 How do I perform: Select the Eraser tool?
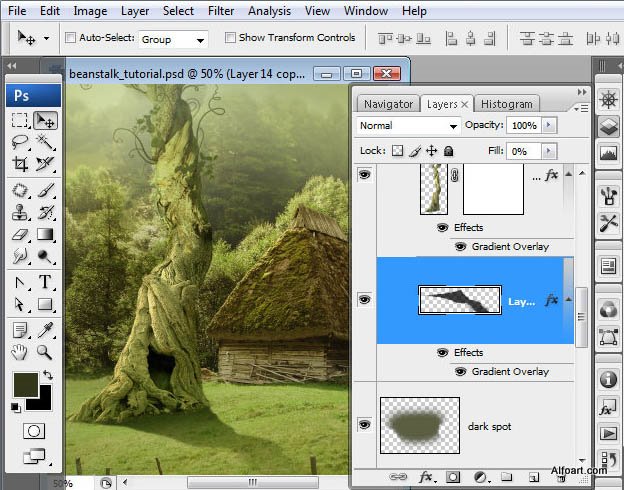pos(20,235)
